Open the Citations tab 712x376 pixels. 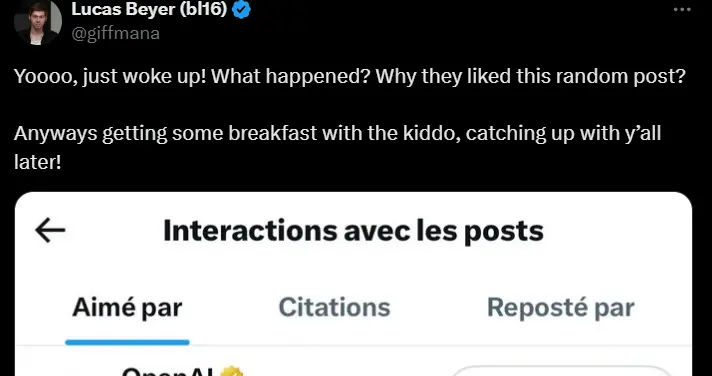334,308
